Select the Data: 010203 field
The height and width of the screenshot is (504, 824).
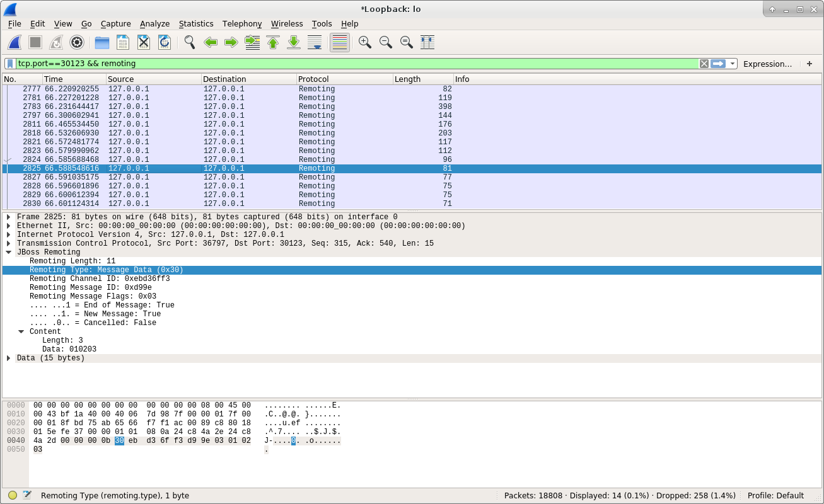[412, 350]
